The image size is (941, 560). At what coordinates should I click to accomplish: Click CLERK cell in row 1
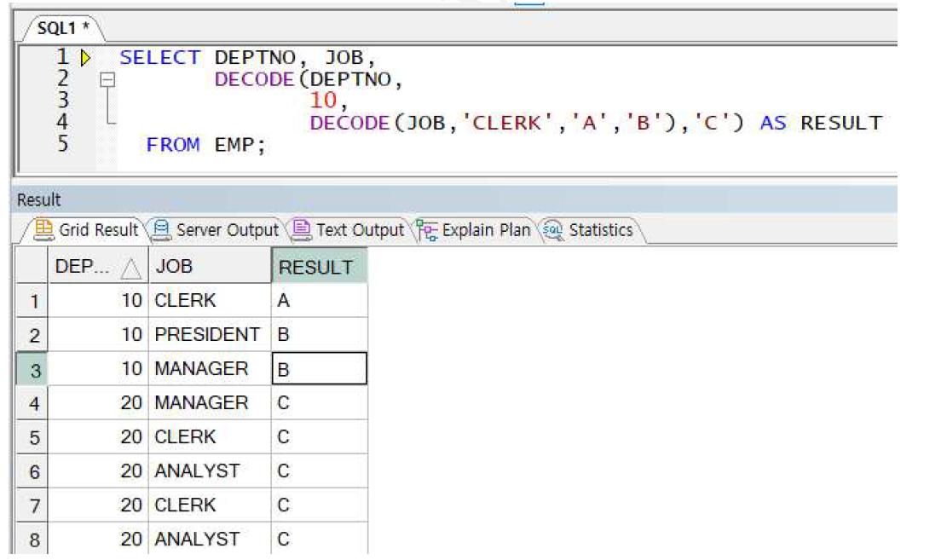click(210, 300)
